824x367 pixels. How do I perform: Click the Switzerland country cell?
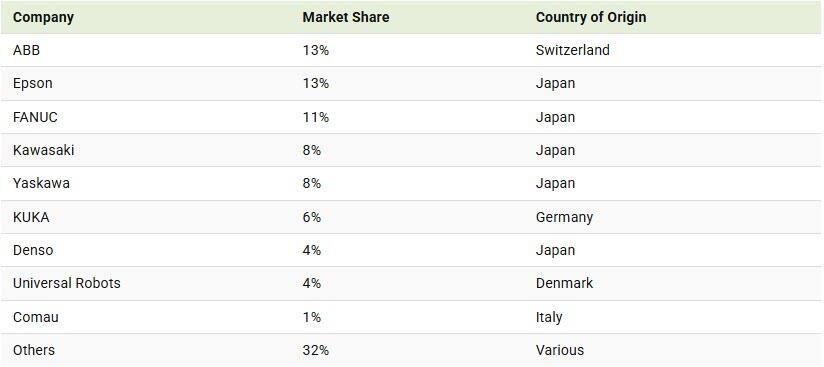pyautogui.click(x=573, y=50)
